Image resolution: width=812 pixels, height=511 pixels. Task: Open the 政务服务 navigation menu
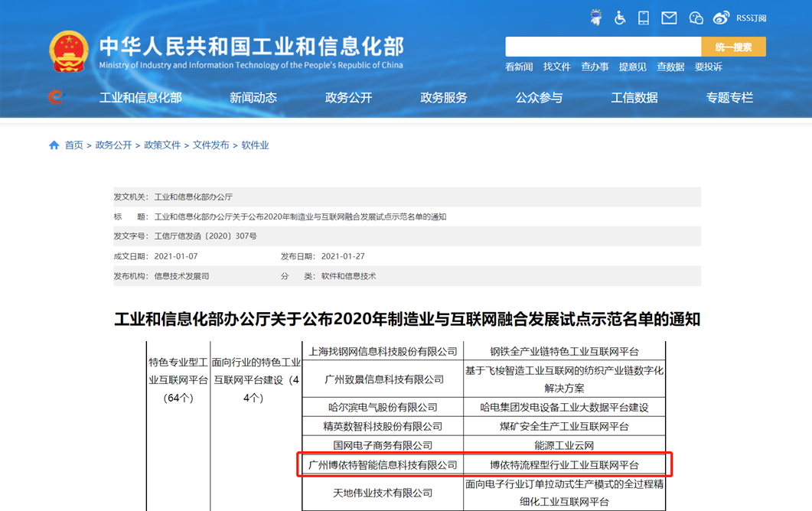[444, 97]
